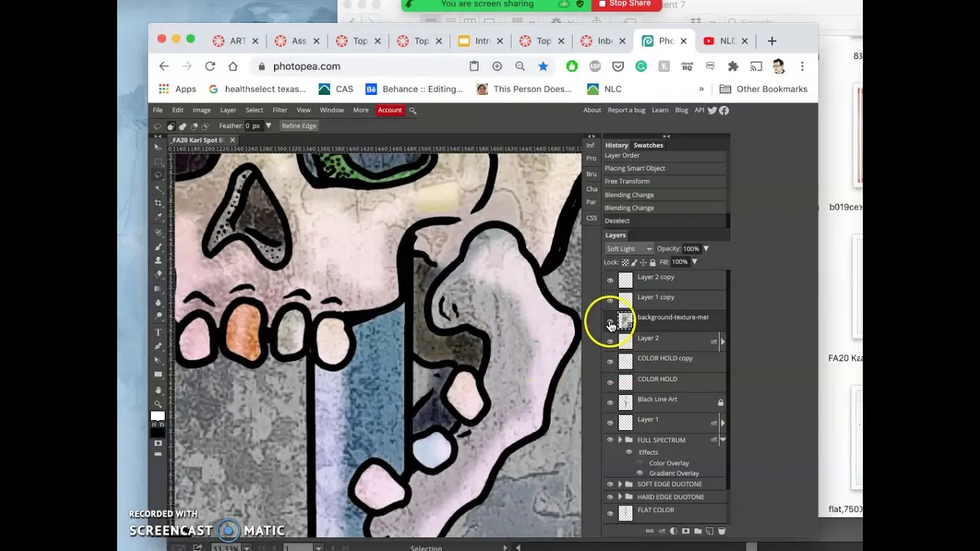Select the Dodge tool
The image size is (980, 551).
[158, 315]
